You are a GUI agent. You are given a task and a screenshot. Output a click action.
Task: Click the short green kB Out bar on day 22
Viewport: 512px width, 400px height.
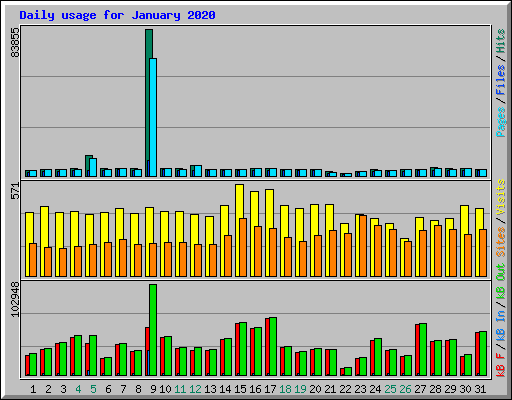click(348, 371)
